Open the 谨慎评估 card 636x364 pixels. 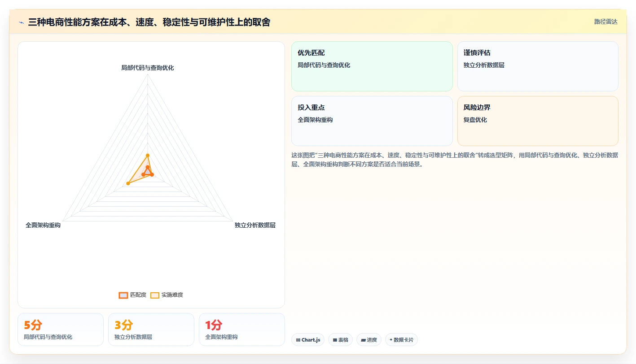538,66
